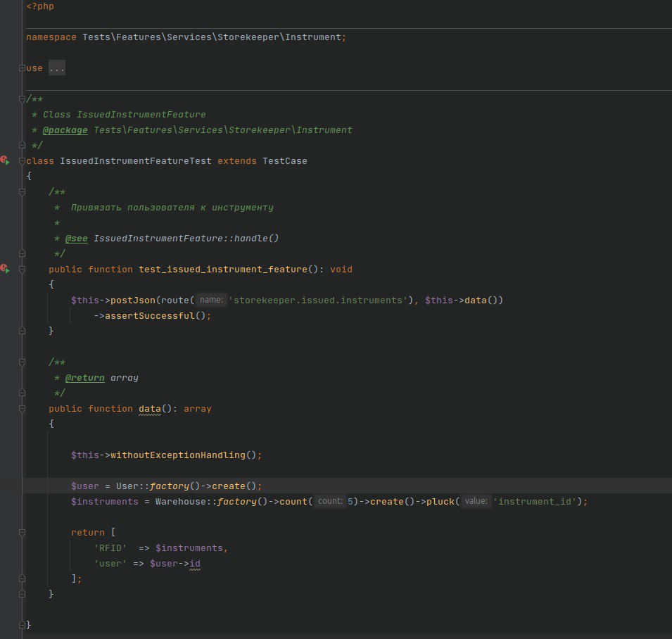This screenshot has height=639, width=672.
Task: Click the underlined data method name
Action: (150, 409)
